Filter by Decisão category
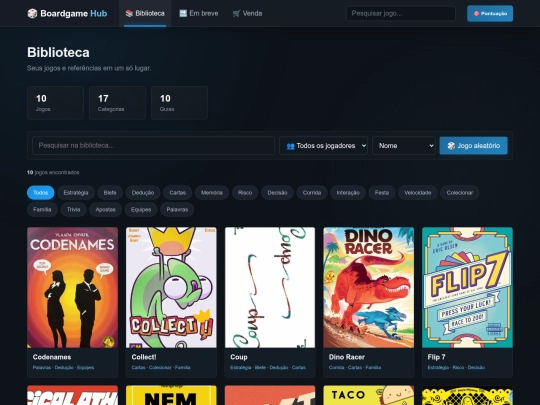Screen dimensions: 540x405 pyautogui.click(x=277, y=193)
